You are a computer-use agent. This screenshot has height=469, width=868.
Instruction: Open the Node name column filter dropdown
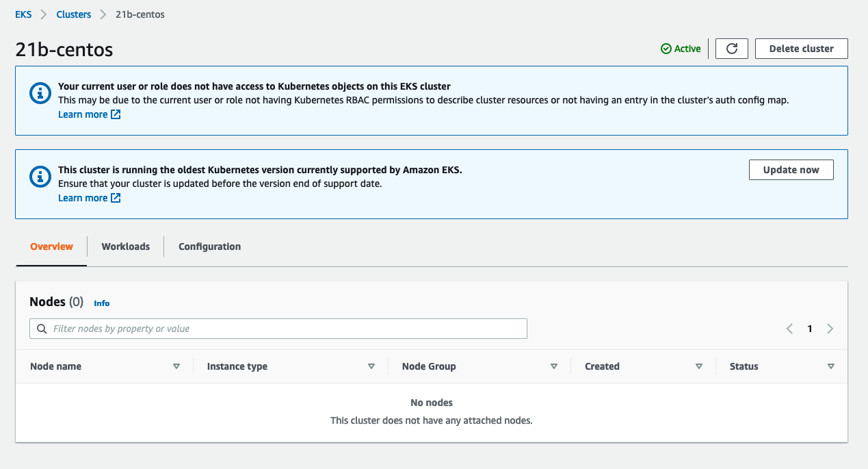coord(176,366)
